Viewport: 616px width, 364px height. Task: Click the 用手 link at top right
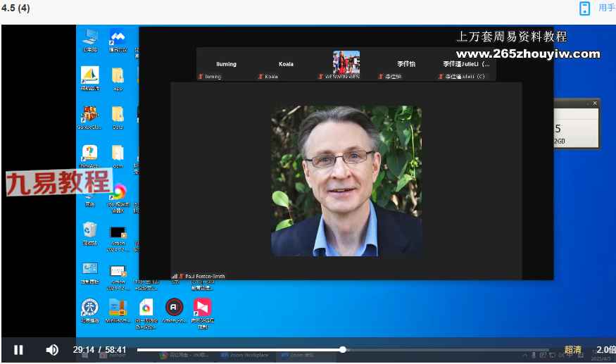tap(607, 8)
